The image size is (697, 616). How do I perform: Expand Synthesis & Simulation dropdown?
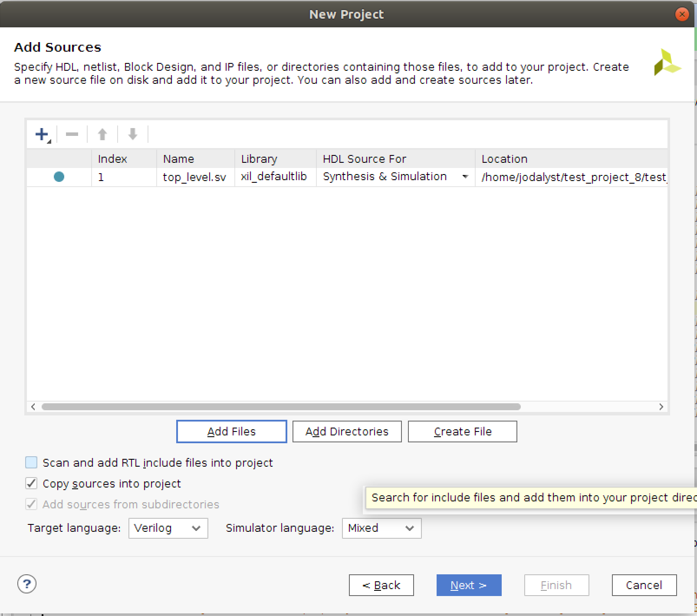465,177
